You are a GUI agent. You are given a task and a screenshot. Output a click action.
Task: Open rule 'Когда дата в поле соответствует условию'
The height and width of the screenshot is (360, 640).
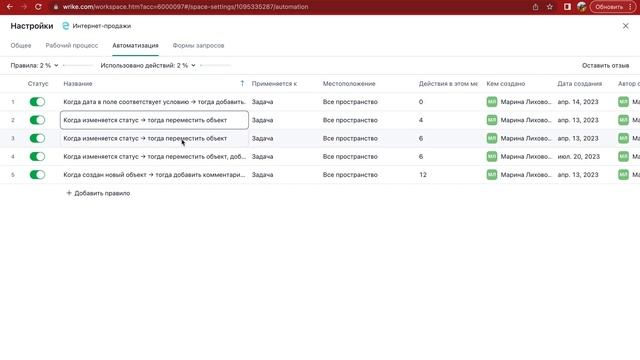pos(154,102)
